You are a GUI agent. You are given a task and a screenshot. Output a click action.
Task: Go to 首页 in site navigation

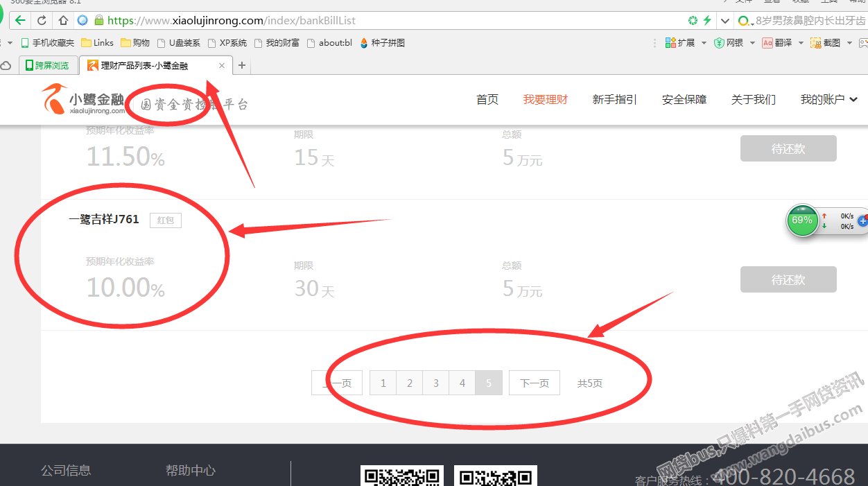tap(487, 100)
